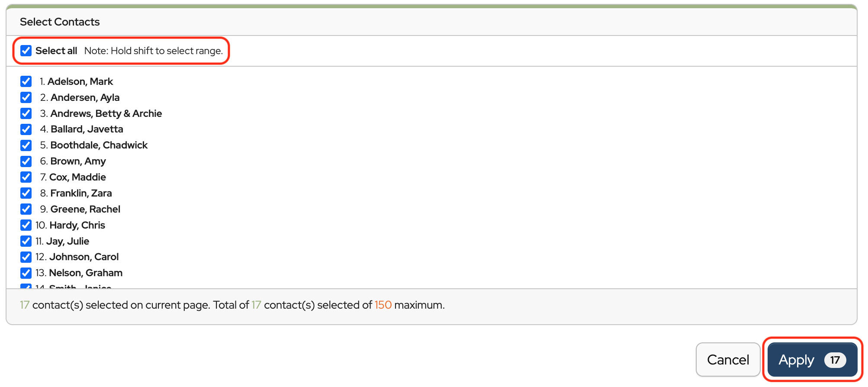
Task: Click the Apply button
Action: click(x=797, y=360)
